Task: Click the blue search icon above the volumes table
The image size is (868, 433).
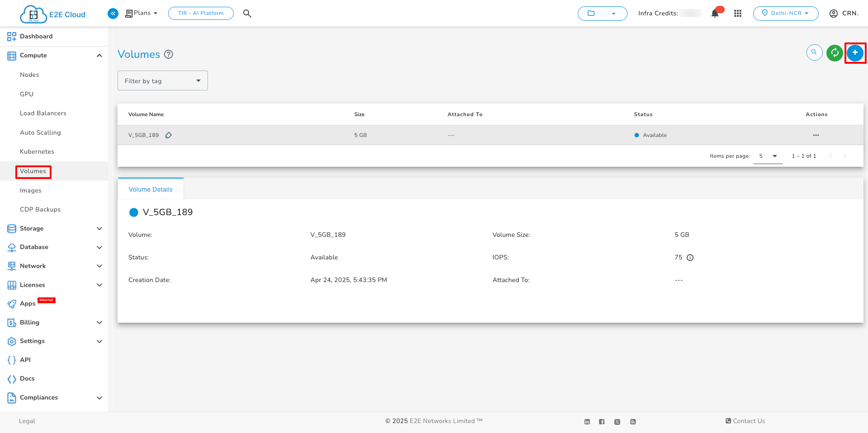Action: pos(814,52)
